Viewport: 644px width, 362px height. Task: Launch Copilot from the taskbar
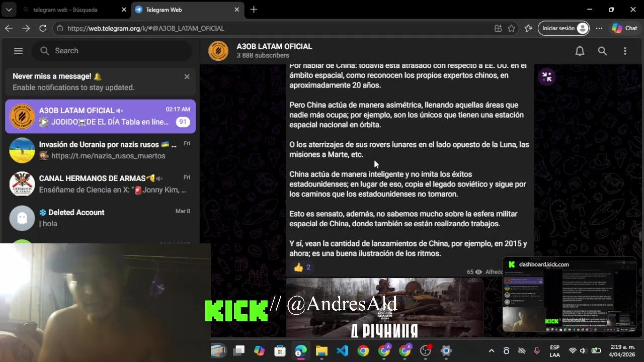(259, 351)
